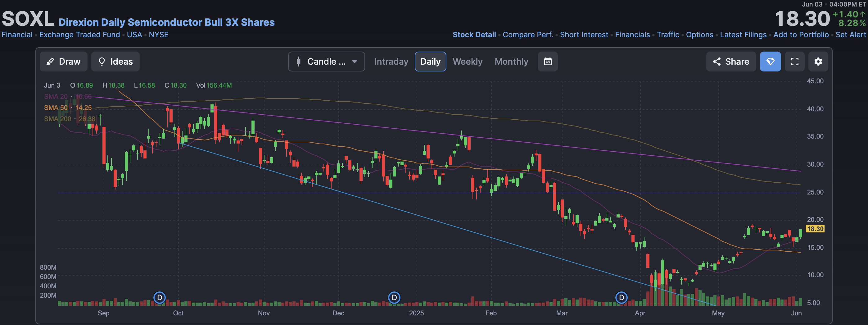Open the Stock Detail link
Image resolution: width=868 pixels, height=325 pixels.
pos(474,35)
